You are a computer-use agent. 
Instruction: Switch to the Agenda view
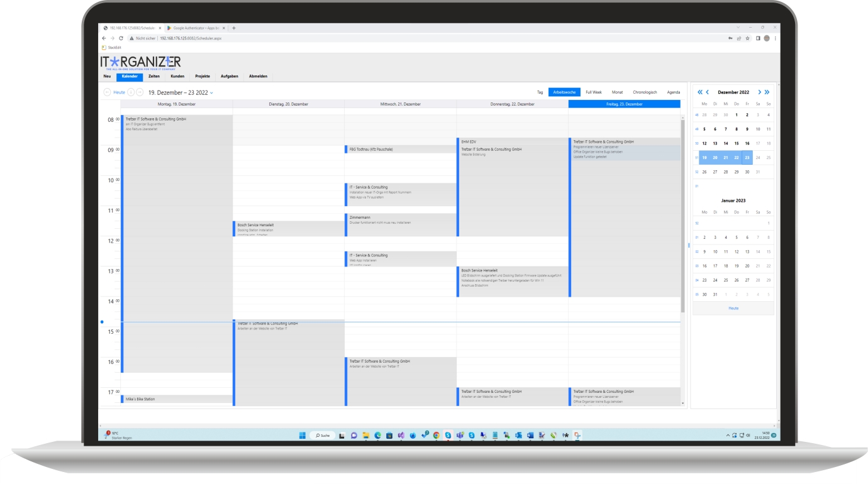pyautogui.click(x=674, y=92)
